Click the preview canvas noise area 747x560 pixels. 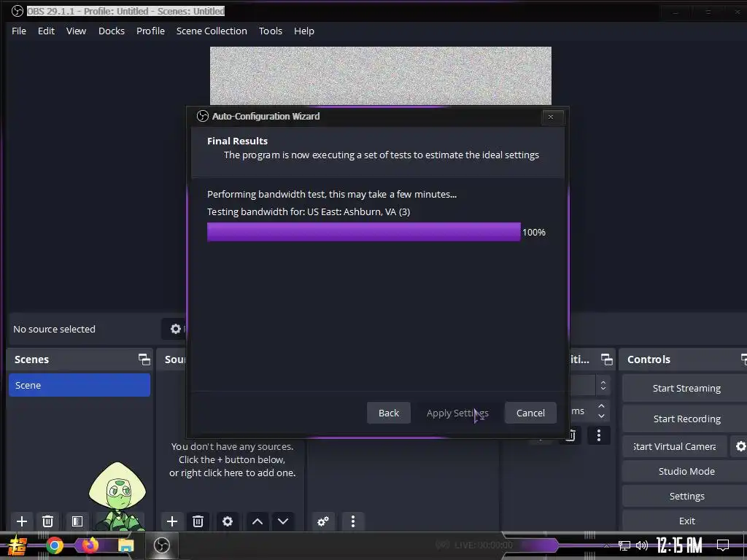tap(381, 76)
